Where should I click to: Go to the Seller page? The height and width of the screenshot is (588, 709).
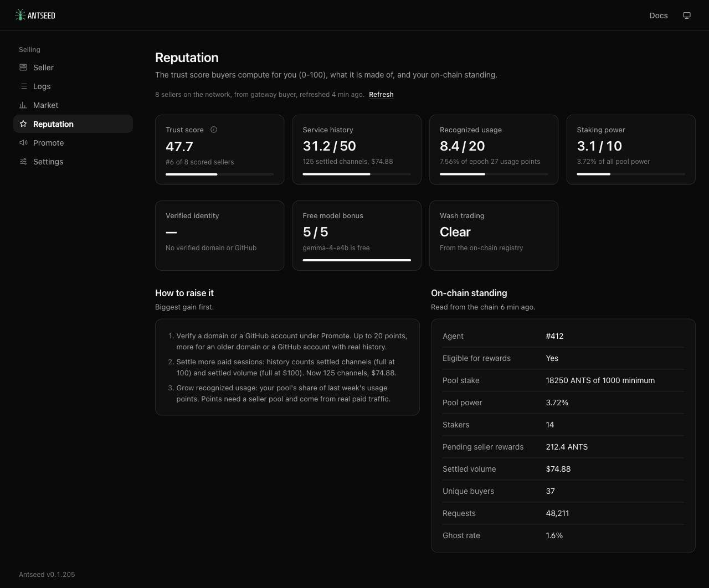(73, 68)
